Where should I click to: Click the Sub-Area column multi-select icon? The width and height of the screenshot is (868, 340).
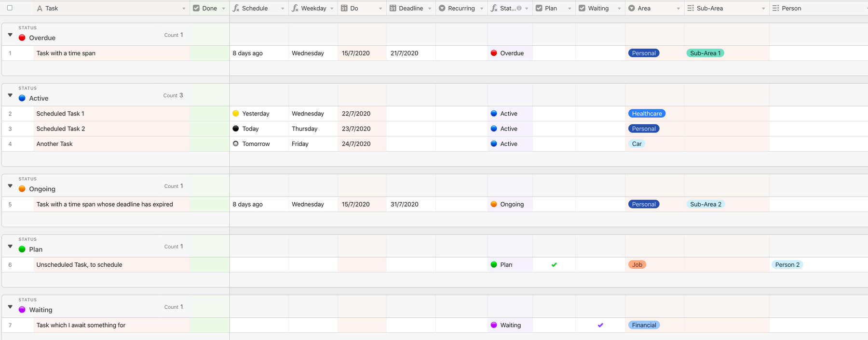coord(691,8)
